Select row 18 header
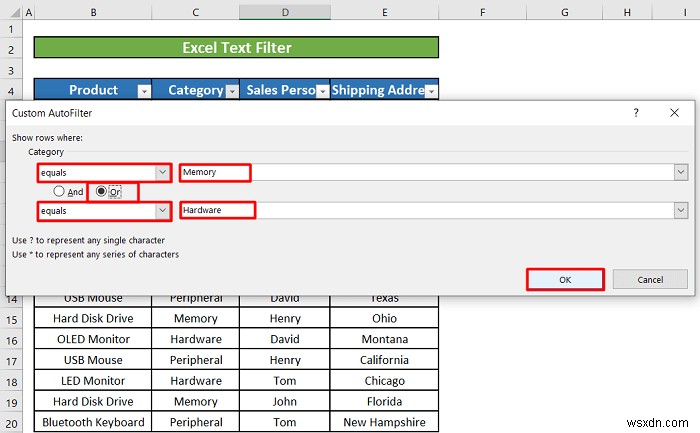This screenshot has height=433, width=700. 11,382
